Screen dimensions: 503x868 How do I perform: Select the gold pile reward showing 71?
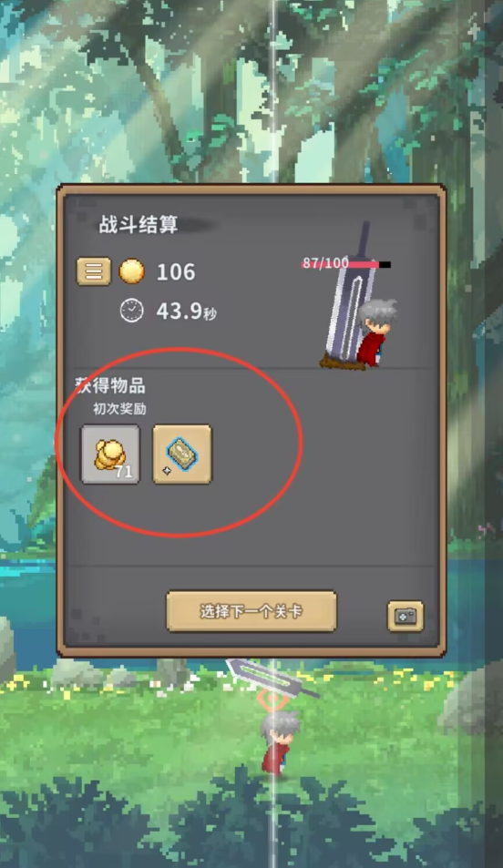pos(110,454)
